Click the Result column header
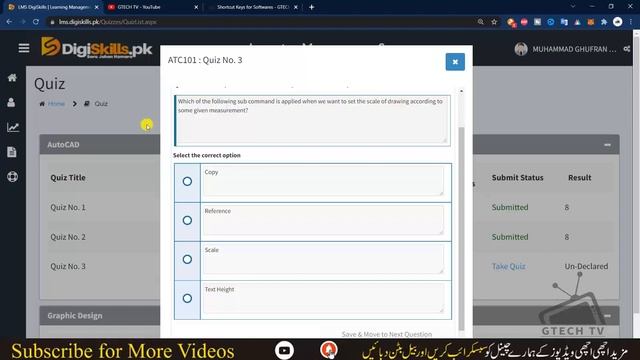 (580, 178)
